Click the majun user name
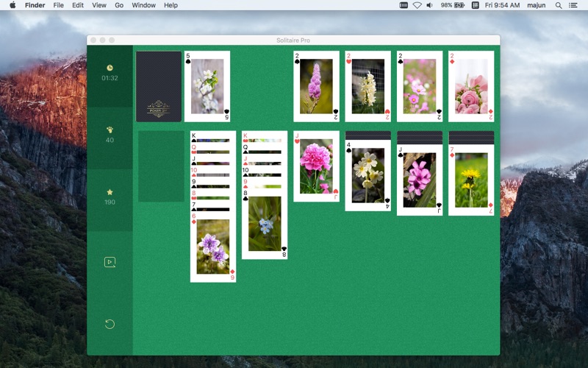Viewport: 588px width, 368px height. coord(537,5)
